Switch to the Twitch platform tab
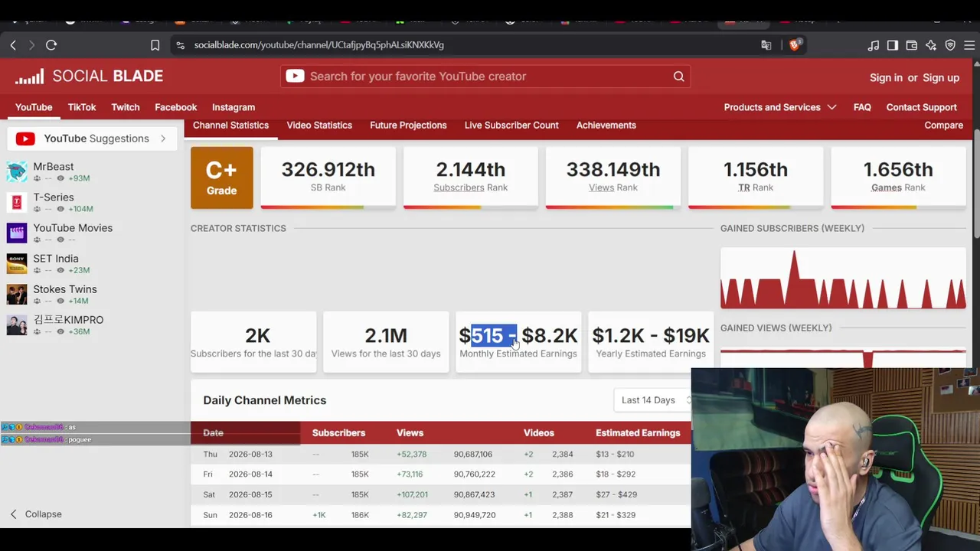 126,107
